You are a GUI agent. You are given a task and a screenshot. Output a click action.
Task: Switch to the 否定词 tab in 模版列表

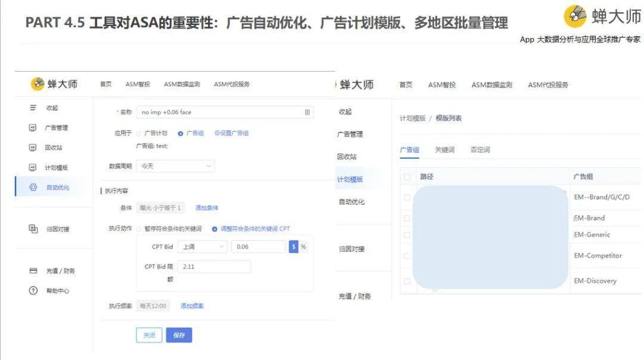[x=480, y=150]
